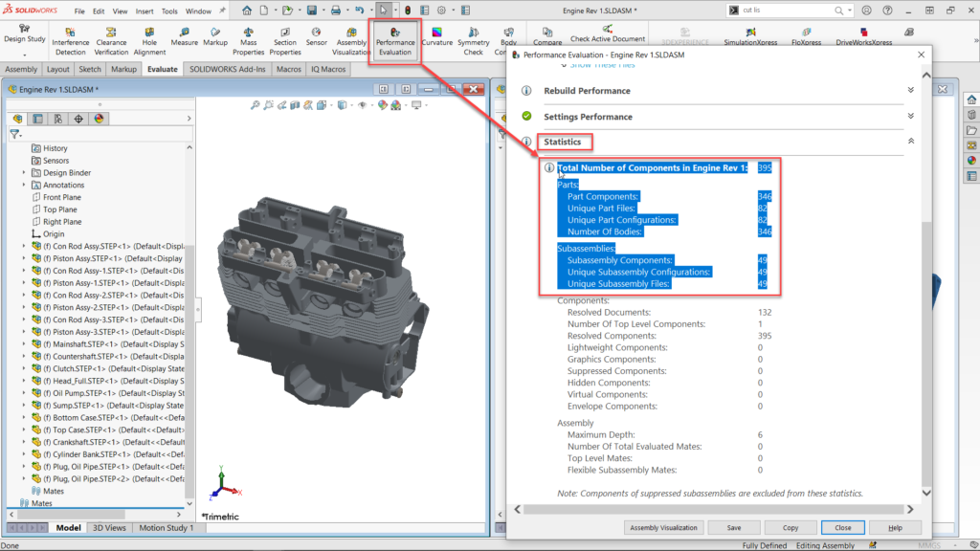
Task: Open the Curvature display tool
Action: pyautogui.click(x=436, y=37)
